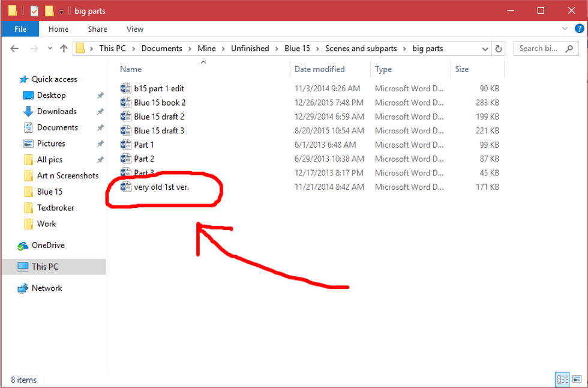Switch to Details view layout
The width and height of the screenshot is (588, 388).
[x=562, y=379]
